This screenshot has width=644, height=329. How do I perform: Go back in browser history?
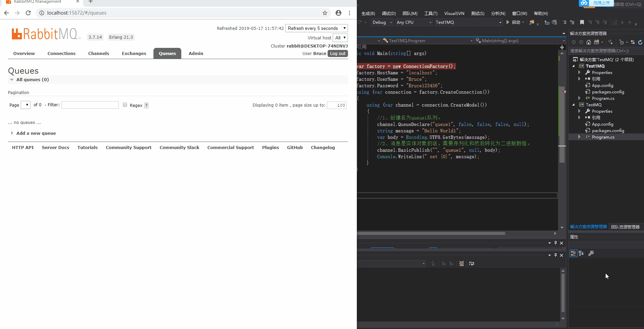tap(6, 13)
